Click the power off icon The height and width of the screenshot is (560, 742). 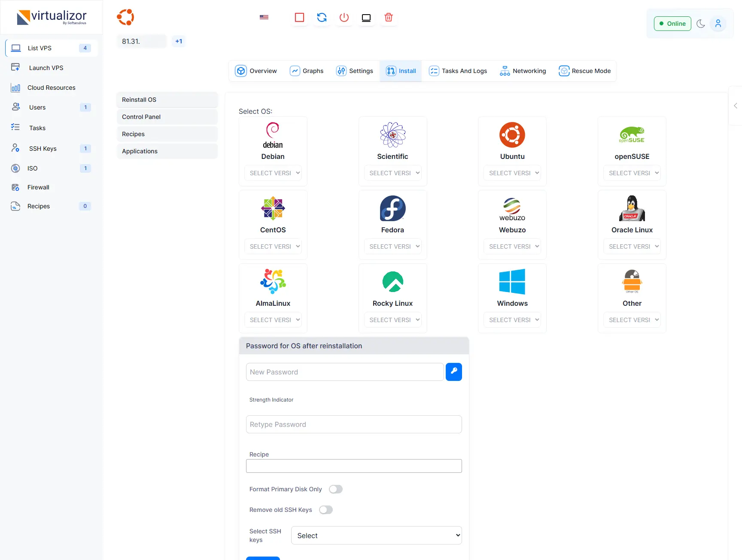(344, 18)
